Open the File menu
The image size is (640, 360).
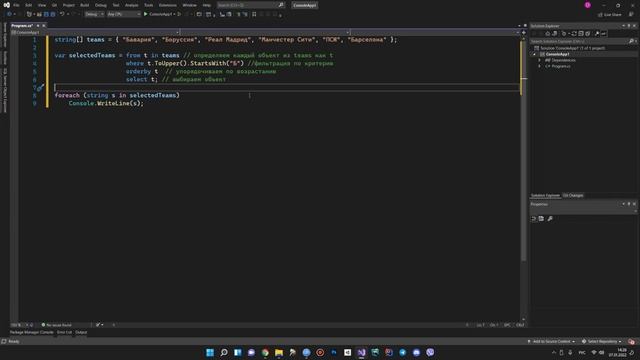tap(16, 5)
